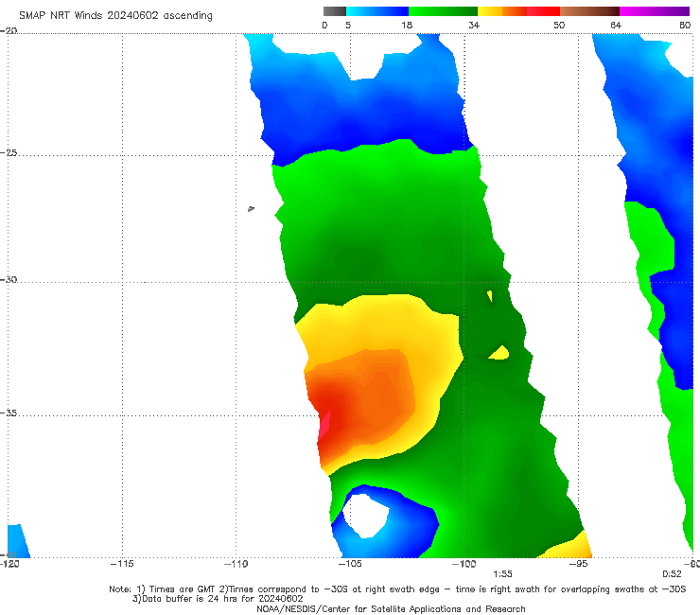Click the magenta-purple segment of the color bar

(655, 11)
